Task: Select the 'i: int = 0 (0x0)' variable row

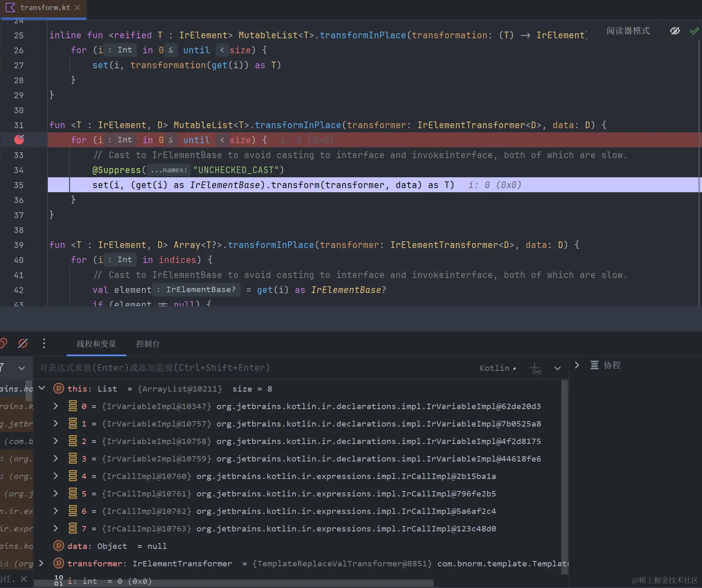Action: tap(297, 581)
